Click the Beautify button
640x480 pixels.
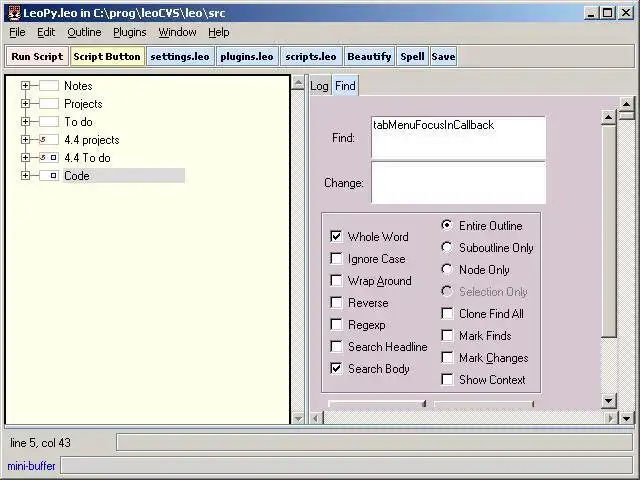[x=369, y=56]
